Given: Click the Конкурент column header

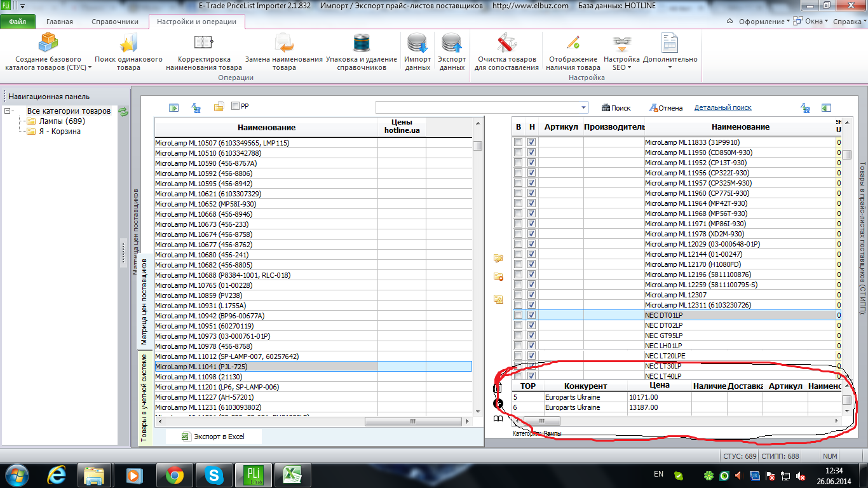Looking at the screenshot, I should tap(585, 386).
